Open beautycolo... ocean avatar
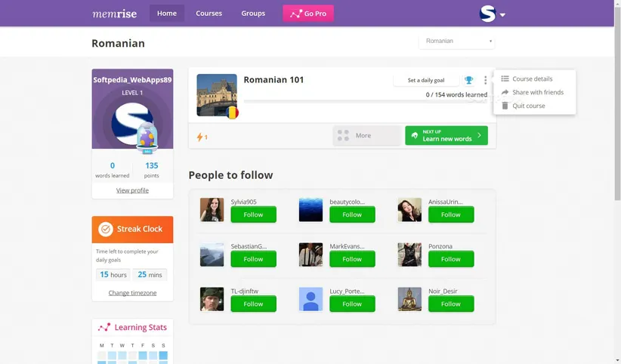621x364 pixels. [311, 209]
